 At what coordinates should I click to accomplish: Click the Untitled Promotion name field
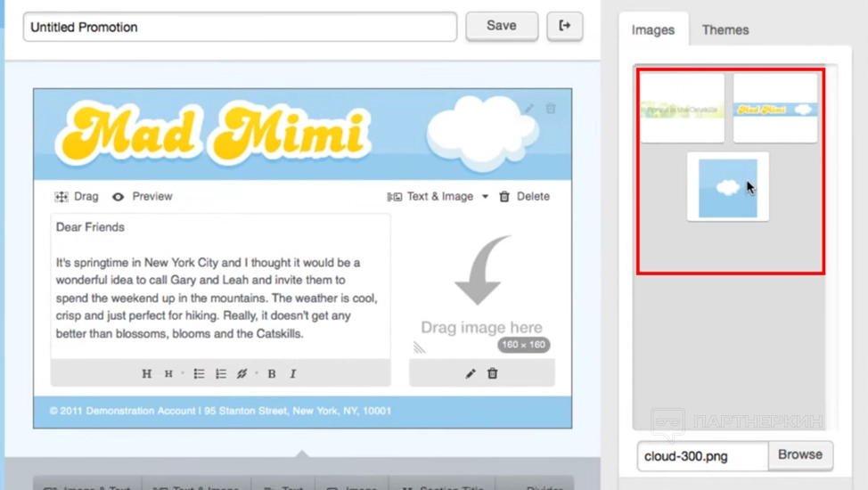241,27
